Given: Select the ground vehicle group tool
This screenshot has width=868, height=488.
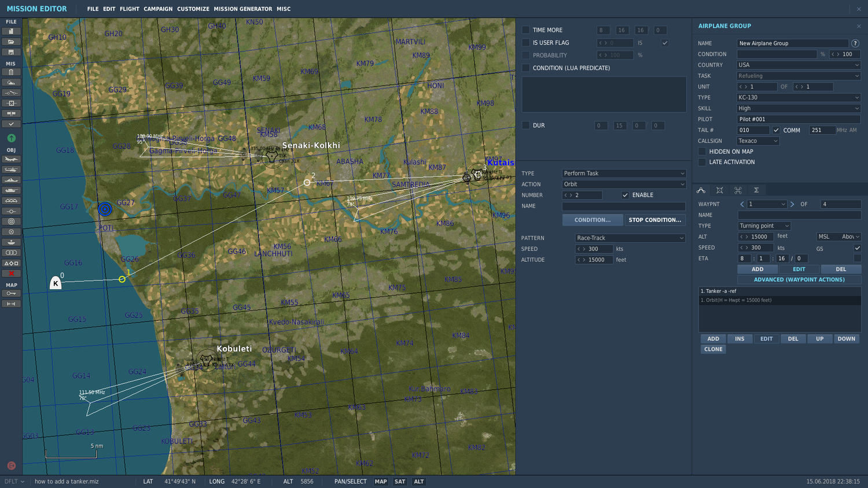Looking at the screenshot, I should click(11, 191).
